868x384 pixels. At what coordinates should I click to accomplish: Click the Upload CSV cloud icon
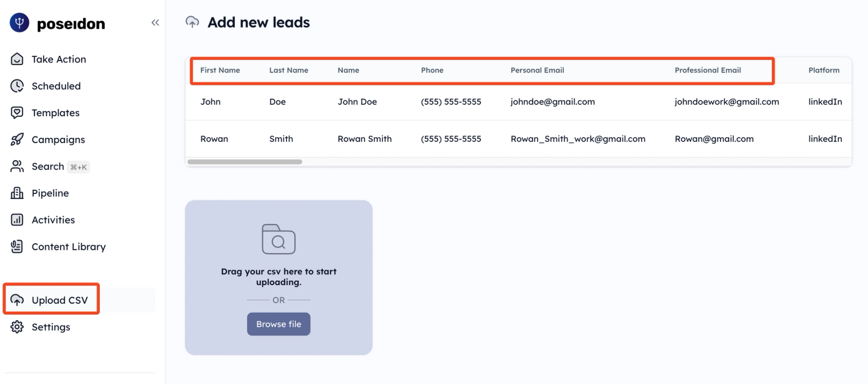(x=17, y=300)
